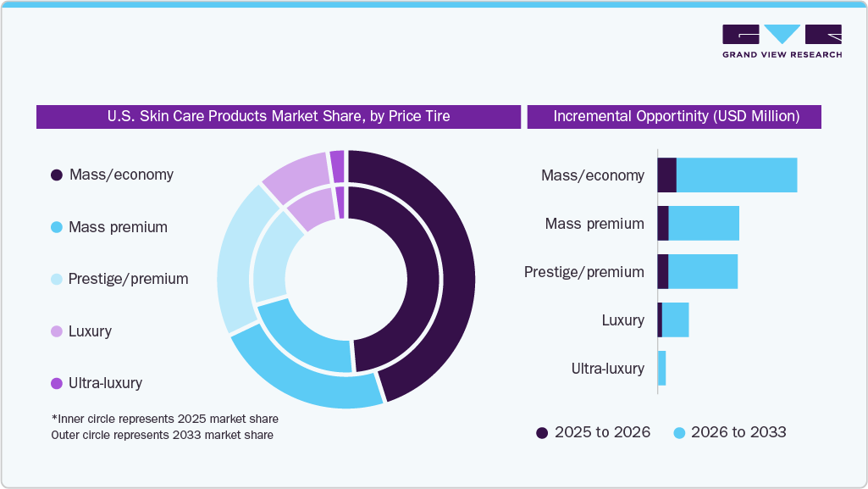Click the Ultra-luxury bar in the chart
This screenshot has height=489, width=868.
[x=662, y=369]
